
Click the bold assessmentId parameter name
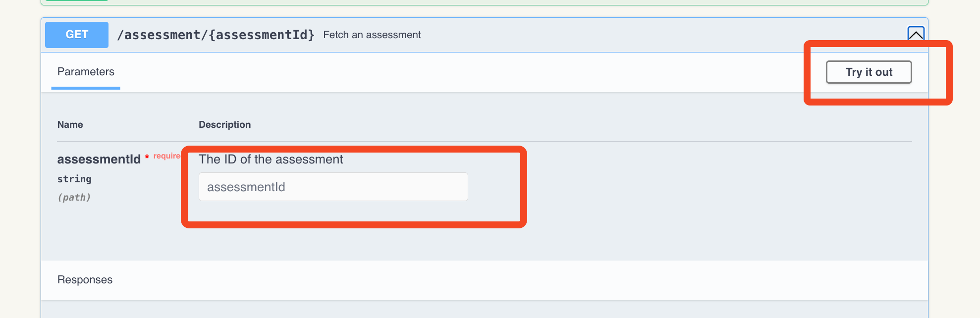[99, 159]
